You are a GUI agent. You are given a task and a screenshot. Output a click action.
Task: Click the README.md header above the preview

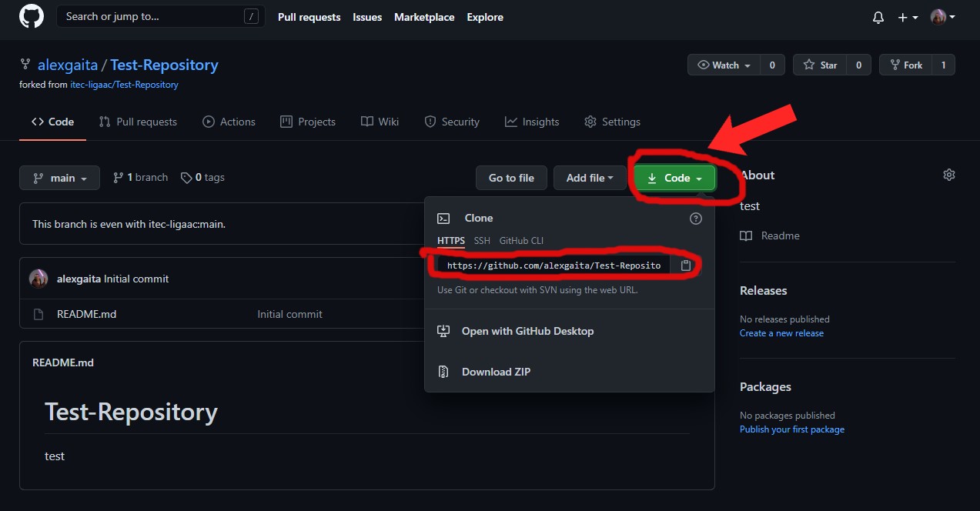coord(63,362)
